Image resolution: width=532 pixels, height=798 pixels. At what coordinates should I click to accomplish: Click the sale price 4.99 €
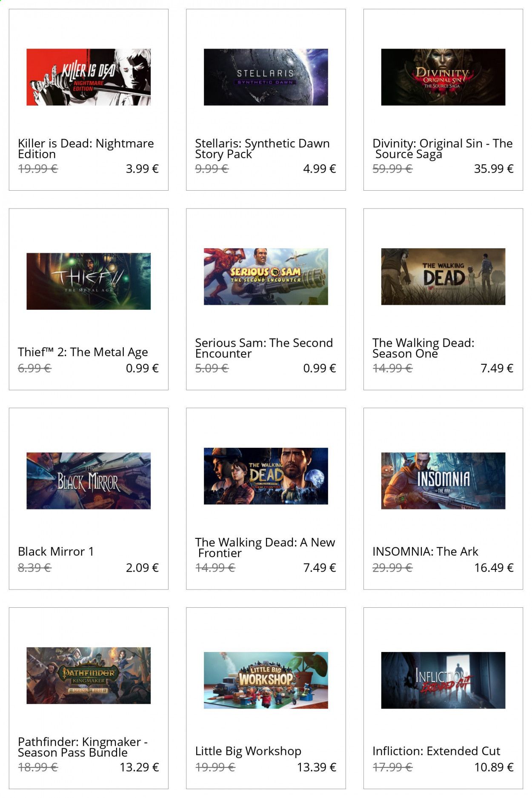320,169
